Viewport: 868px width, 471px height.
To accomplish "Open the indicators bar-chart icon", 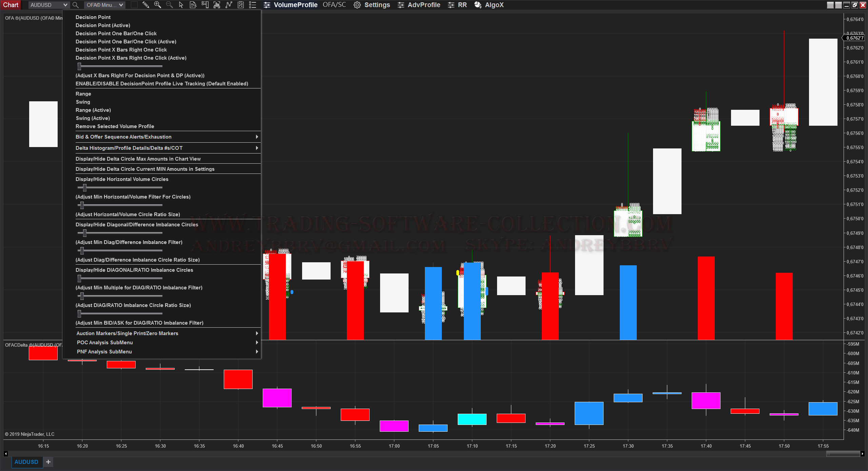I will point(217,5).
